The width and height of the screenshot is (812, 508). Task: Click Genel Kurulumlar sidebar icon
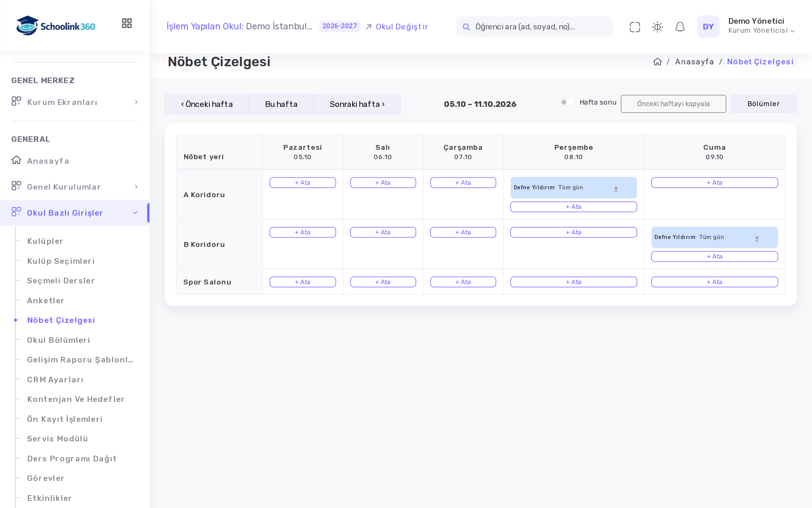[x=16, y=186]
